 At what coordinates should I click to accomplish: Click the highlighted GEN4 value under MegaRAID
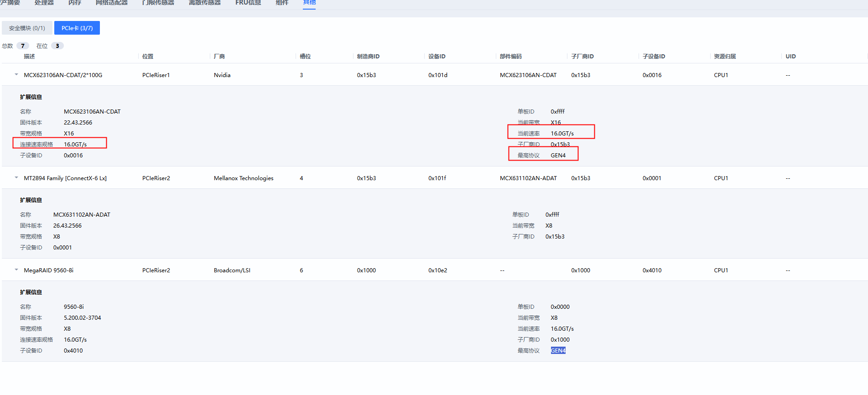pos(558,351)
